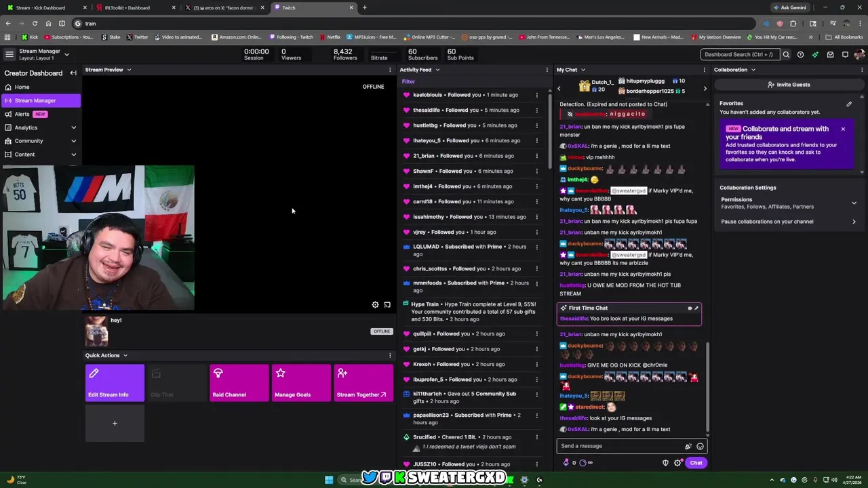
Task: Click the Invite Guests button
Action: 789,85
